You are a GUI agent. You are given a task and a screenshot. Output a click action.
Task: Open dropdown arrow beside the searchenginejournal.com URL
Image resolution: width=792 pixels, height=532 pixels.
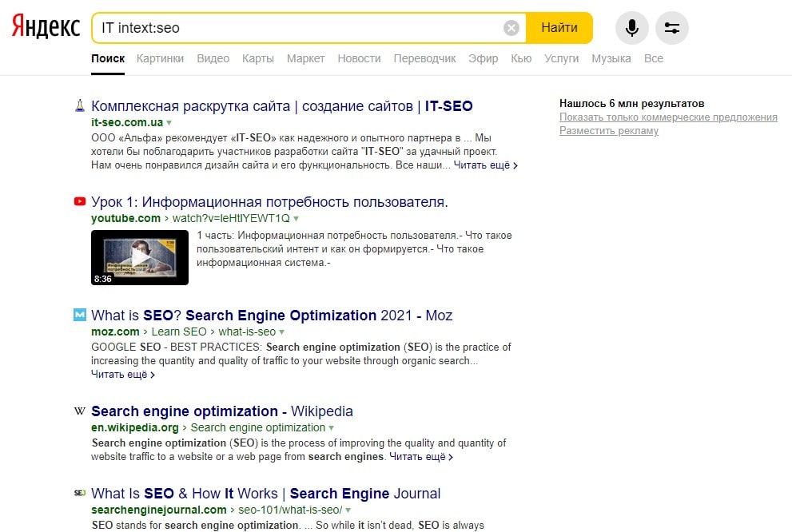349,510
